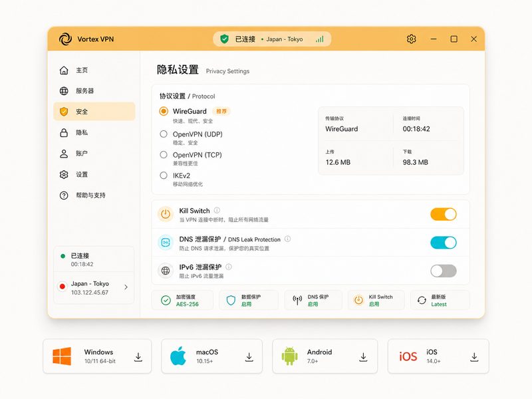Click the green shield connection icon
The width and height of the screenshot is (532, 399).
point(224,39)
